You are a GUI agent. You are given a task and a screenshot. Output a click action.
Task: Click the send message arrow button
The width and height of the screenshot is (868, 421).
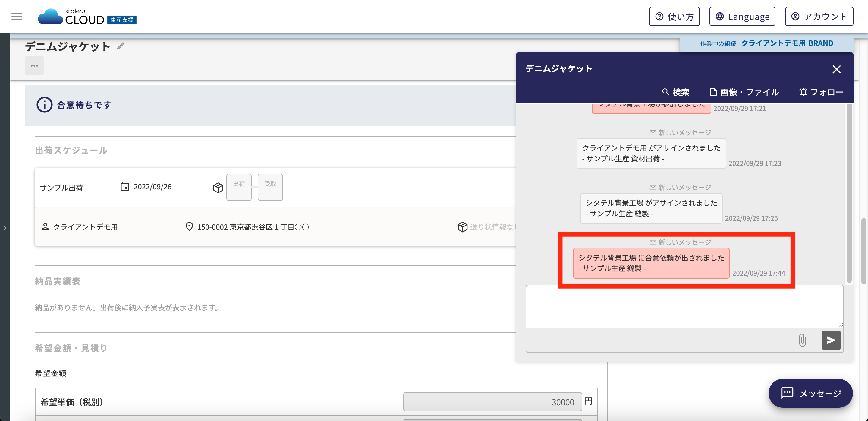click(x=831, y=340)
